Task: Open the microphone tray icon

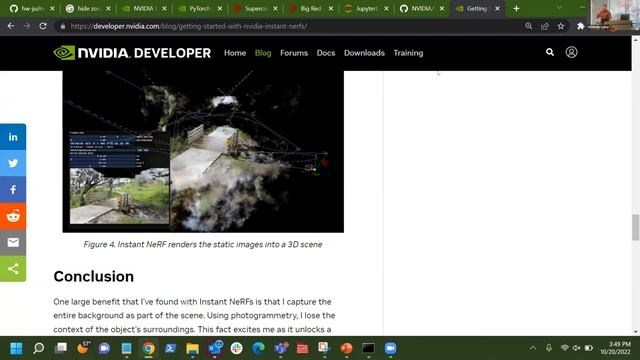Action: click(x=549, y=348)
